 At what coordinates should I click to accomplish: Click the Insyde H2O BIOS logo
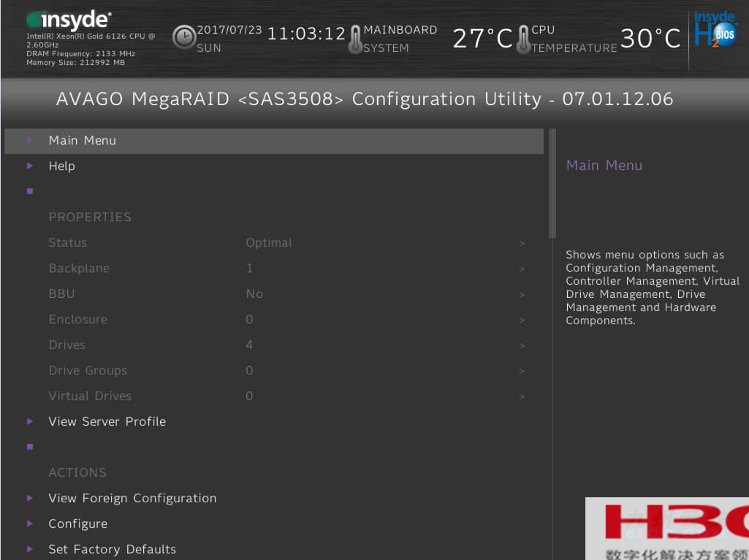click(715, 30)
